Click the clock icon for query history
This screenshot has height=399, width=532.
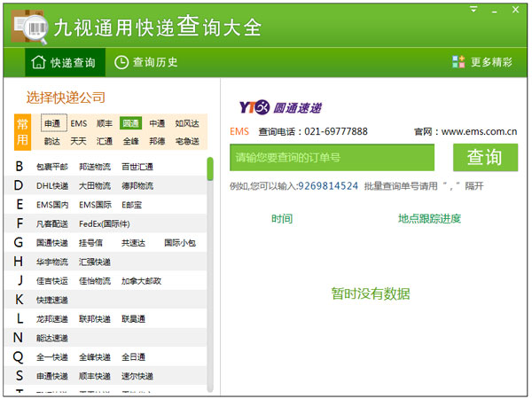click(x=121, y=62)
